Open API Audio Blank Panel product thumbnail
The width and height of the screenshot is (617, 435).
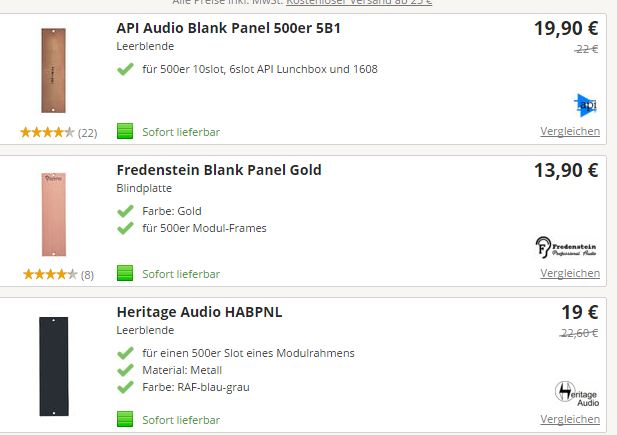coord(54,70)
